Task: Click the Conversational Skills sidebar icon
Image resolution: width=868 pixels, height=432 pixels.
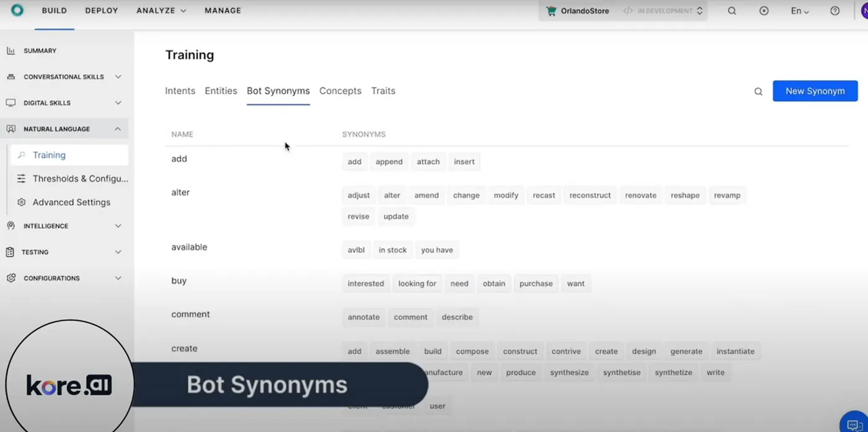Action: pos(11,77)
